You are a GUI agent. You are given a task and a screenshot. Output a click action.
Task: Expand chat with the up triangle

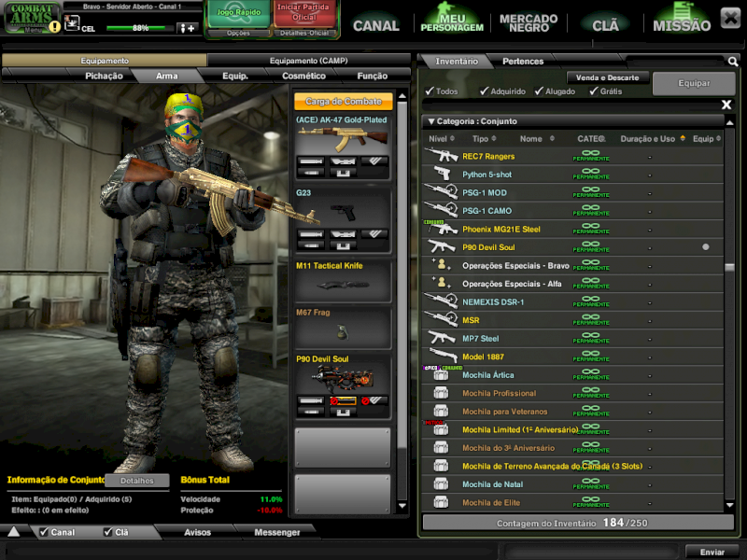tap(14, 532)
